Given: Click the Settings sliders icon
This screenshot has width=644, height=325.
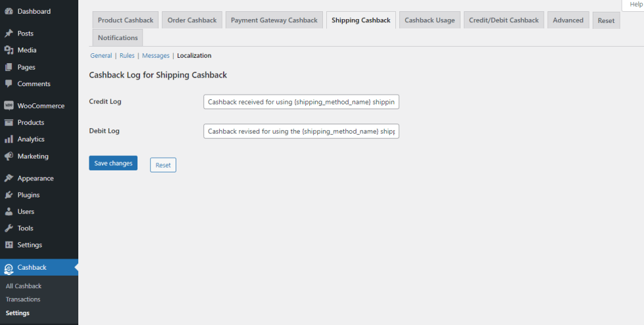Looking at the screenshot, I should click(x=9, y=245).
